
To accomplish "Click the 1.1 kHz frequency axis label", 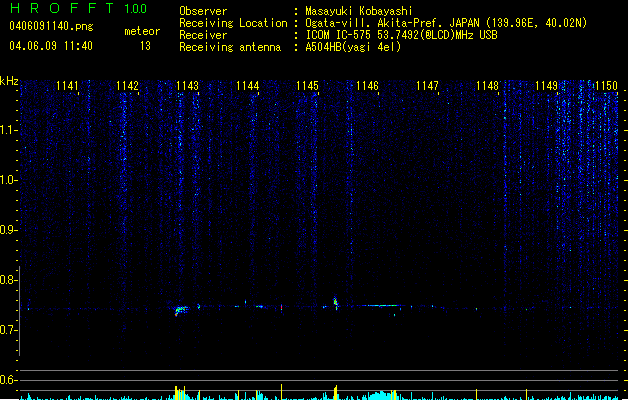I will 8,130.
